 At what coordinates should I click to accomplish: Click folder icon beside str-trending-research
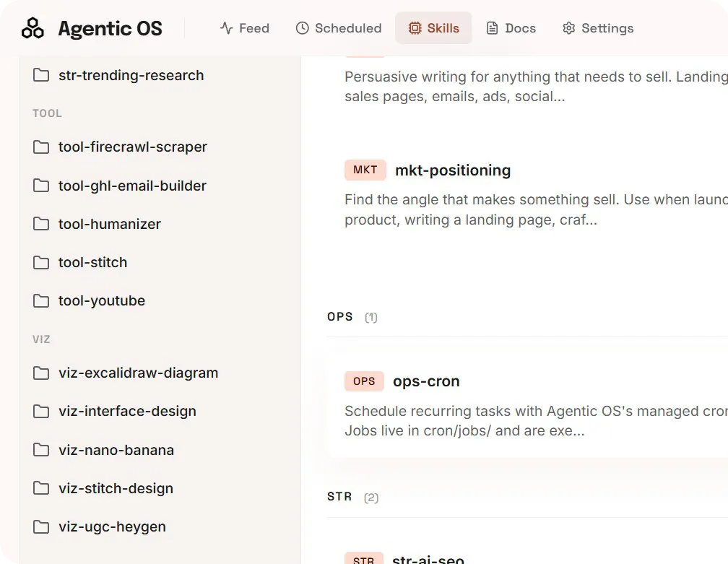(x=41, y=74)
